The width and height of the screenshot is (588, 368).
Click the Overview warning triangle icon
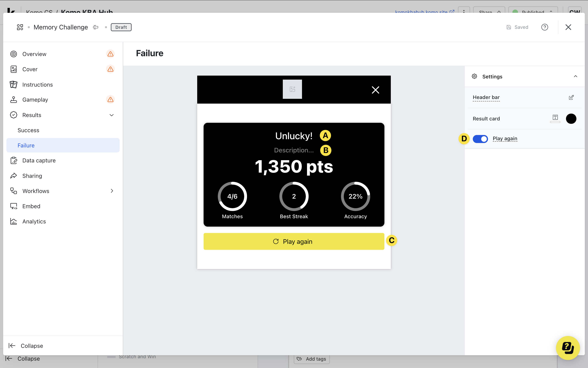pos(110,54)
